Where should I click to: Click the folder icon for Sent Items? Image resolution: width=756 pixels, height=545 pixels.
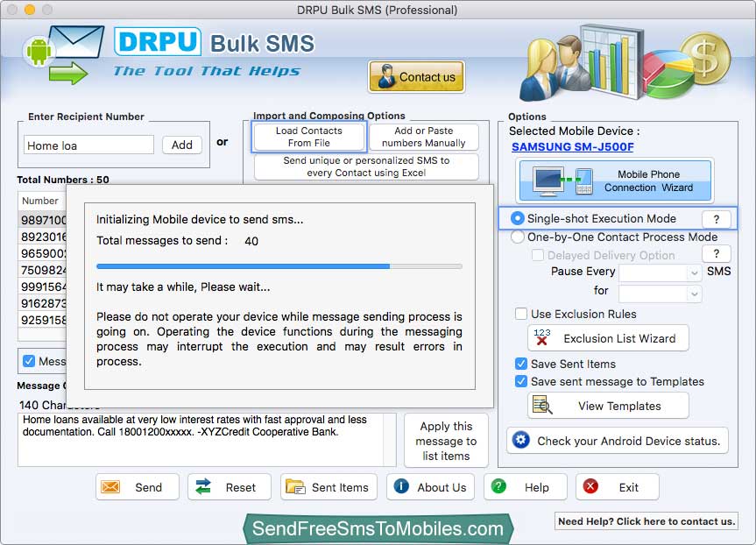[x=295, y=486]
